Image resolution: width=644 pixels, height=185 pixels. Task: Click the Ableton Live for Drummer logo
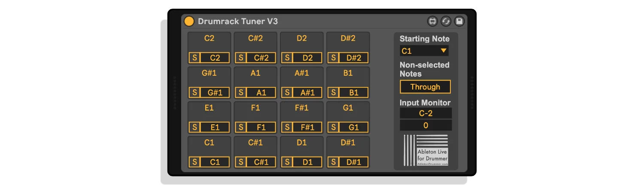(426, 150)
